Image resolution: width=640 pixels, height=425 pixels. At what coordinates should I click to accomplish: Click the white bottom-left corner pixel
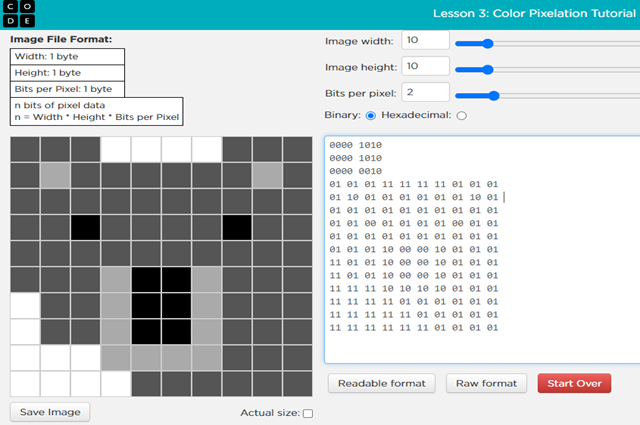click(25, 384)
